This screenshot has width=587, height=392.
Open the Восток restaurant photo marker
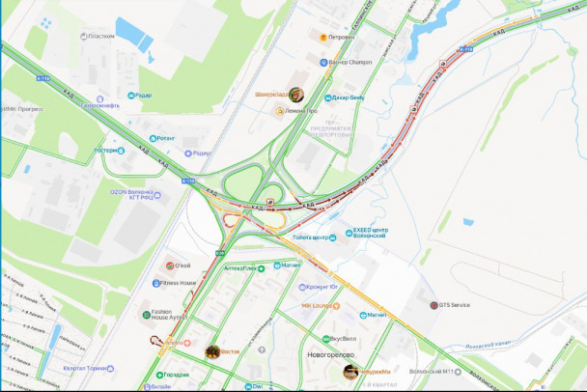pos(212,352)
